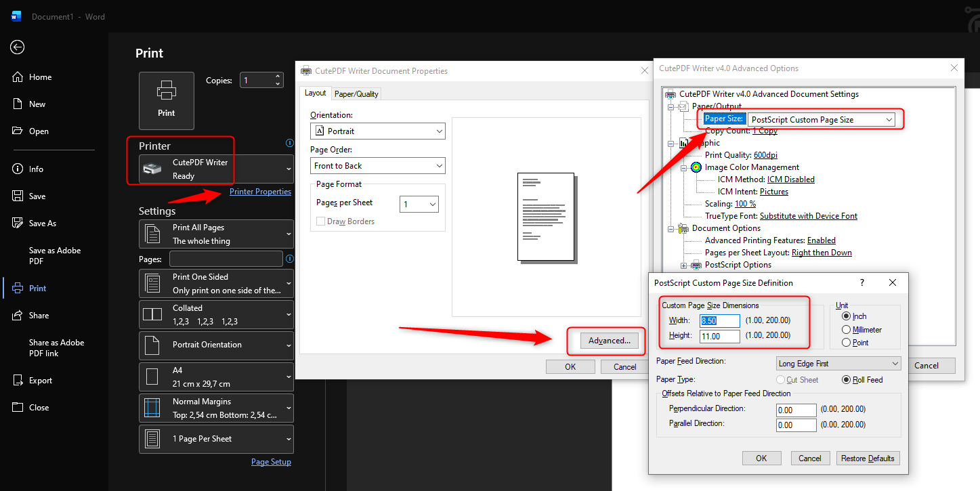Click into the Height input field

point(721,336)
